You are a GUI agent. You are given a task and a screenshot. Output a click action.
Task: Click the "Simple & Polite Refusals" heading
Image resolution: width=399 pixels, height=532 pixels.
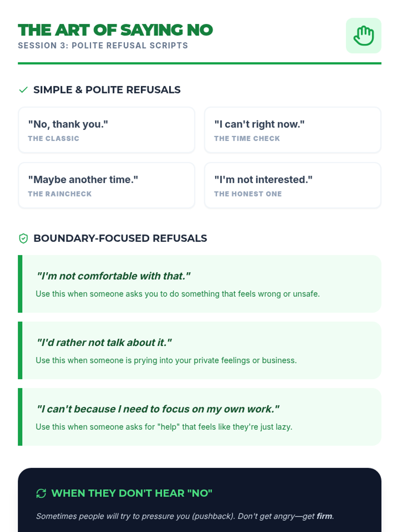click(107, 90)
